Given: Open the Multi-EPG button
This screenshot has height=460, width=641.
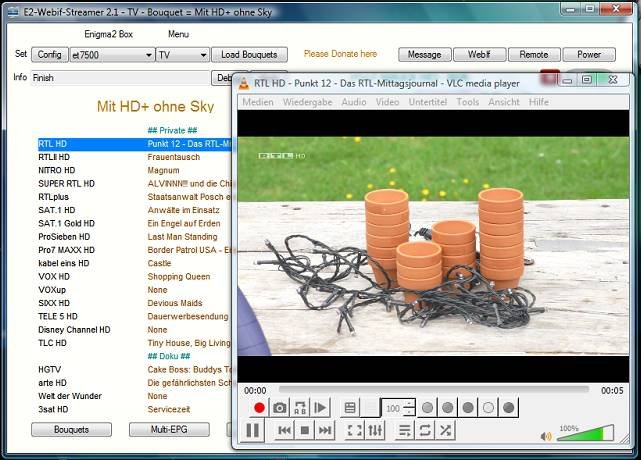Looking at the screenshot, I should click(x=169, y=430).
